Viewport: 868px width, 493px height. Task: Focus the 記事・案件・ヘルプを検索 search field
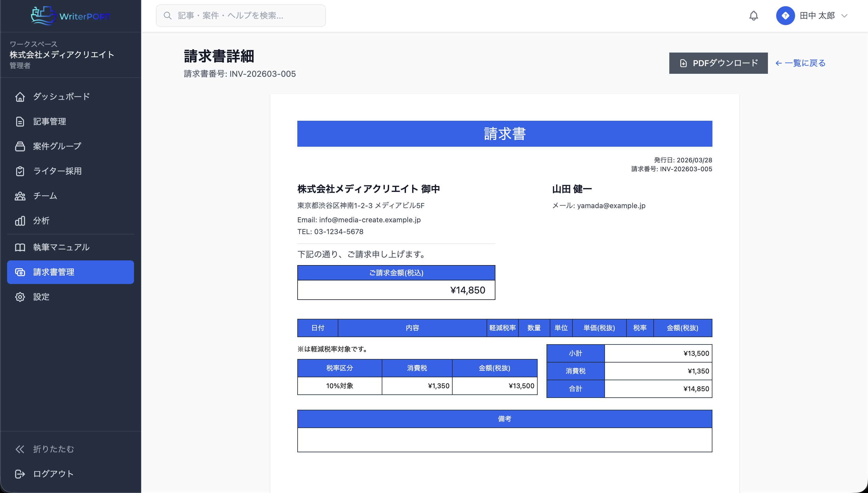click(241, 16)
